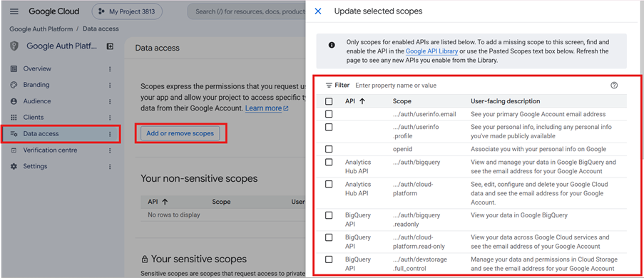The height and width of the screenshot is (278, 644).
Task: Open the hamburger navigation menu
Action: [x=14, y=11]
